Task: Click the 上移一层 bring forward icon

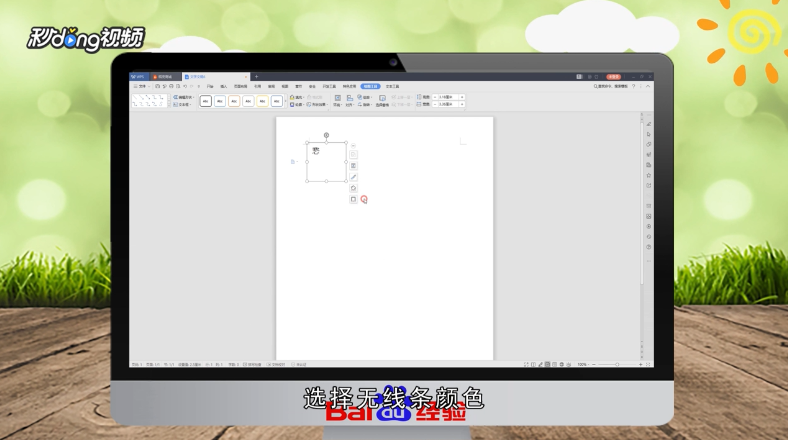Action: 402,97
